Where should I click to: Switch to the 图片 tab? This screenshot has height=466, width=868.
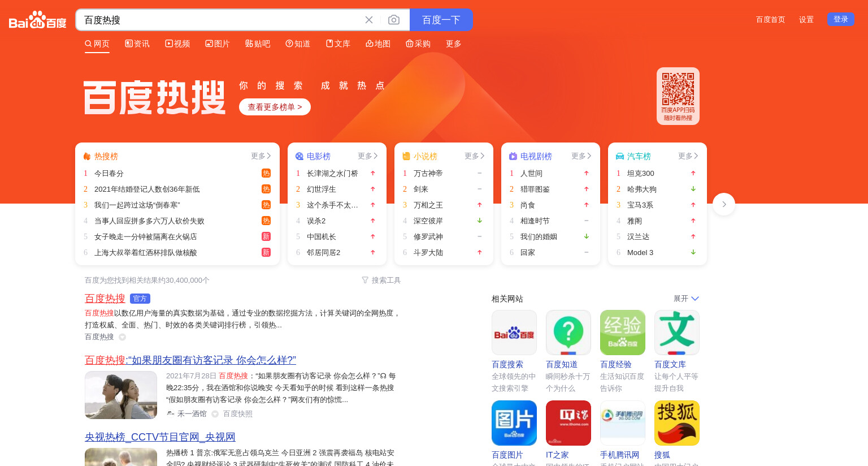[x=218, y=44]
